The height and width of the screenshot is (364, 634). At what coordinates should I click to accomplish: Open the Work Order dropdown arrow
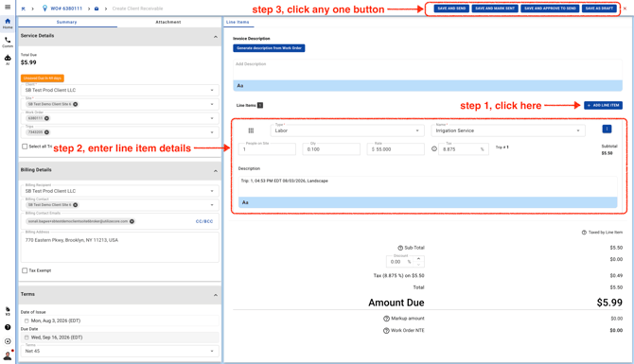(x=212, y=118)
